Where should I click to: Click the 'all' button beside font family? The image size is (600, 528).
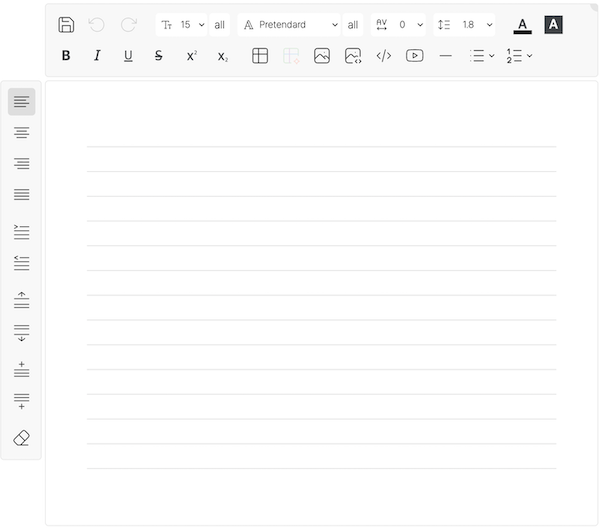pos(353,25)
